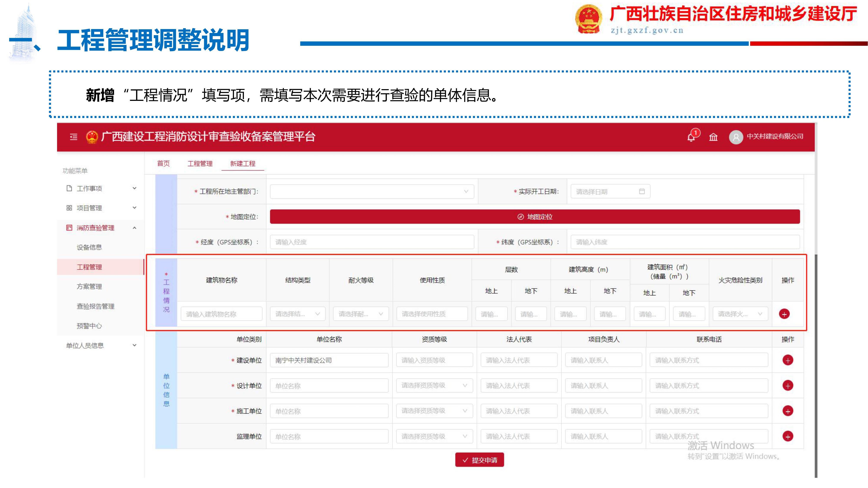
Task: Open the calendar icon in 实际开工日期 field
Action: [x=642, y=191]
